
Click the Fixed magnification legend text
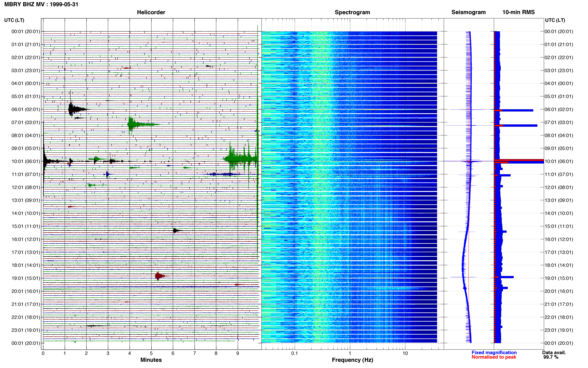click(494, 352)
